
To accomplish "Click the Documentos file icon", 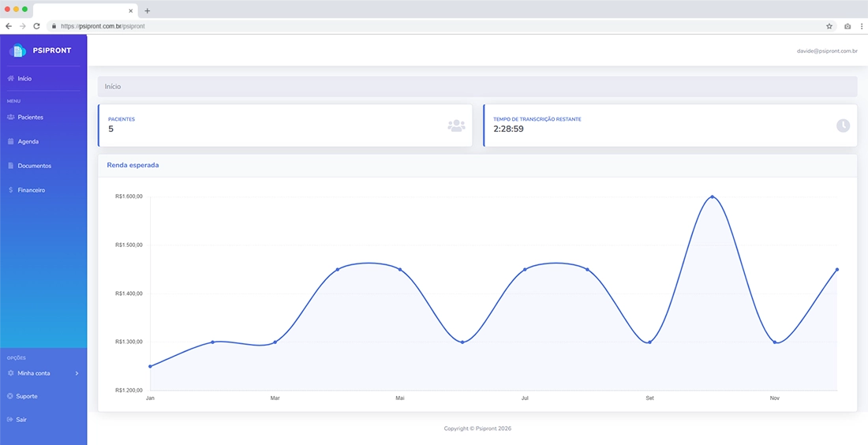I will pyautogui.click(x=10, y=166).
